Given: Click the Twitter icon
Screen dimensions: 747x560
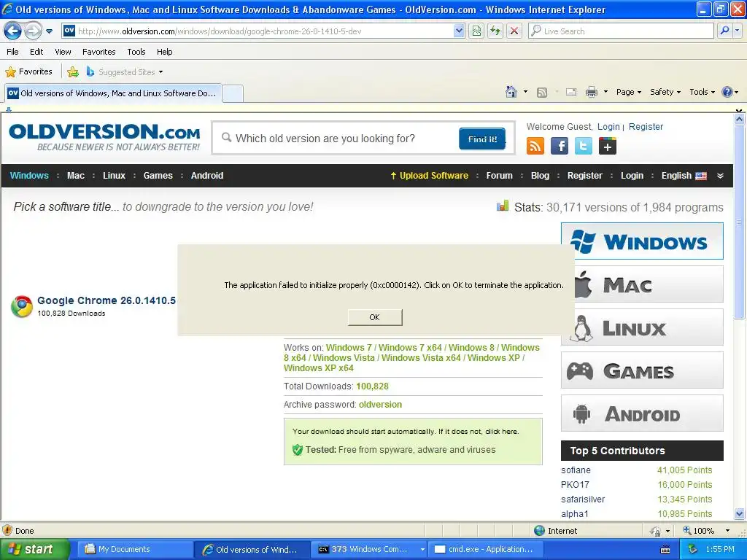Looking at the screenshot, I should [x=583, y=146].
